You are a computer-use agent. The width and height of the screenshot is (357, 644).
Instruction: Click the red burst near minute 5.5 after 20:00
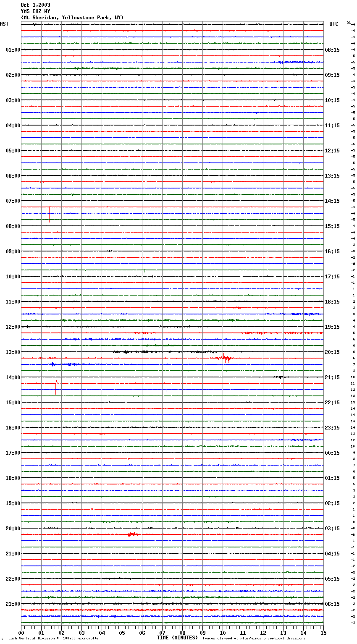[133, 534]
